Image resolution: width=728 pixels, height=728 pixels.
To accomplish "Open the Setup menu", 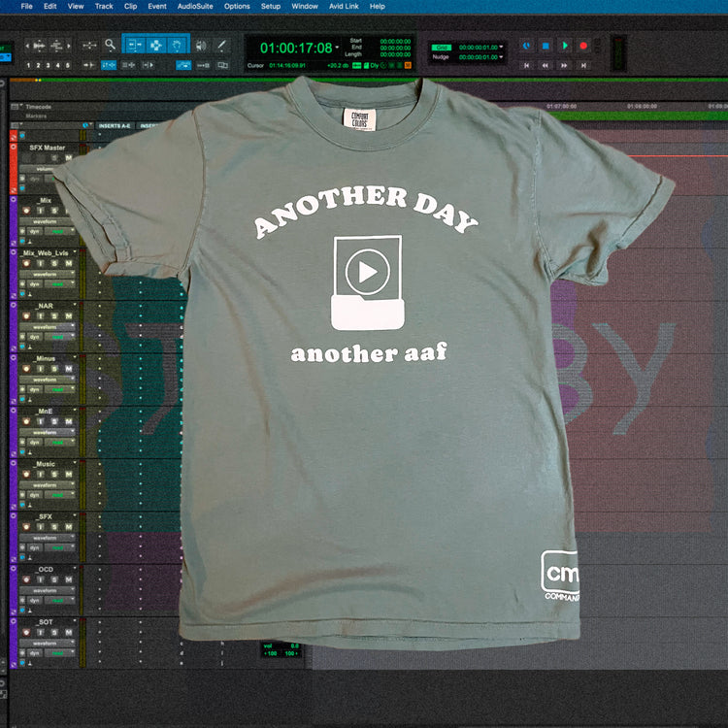I will 271,6.
